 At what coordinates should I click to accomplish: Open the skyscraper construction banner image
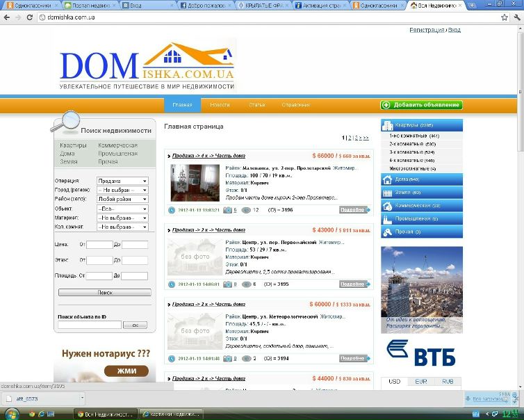tap(422, 290)
